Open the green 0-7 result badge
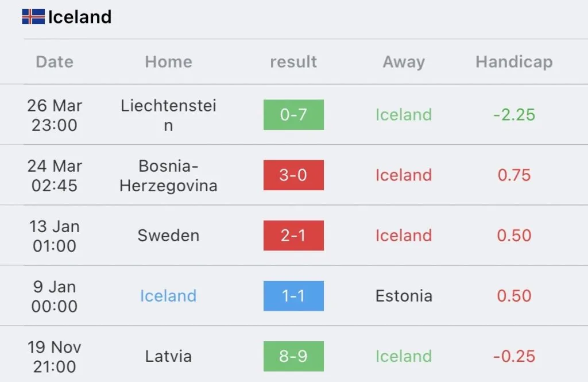Screen dimensions: 588x382 click(293, 115)
